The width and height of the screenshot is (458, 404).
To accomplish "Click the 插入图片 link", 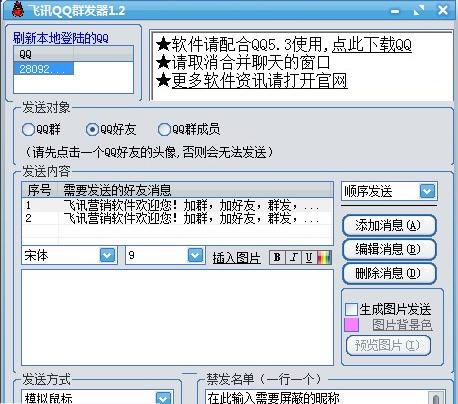I will click(x=236, y=258).
